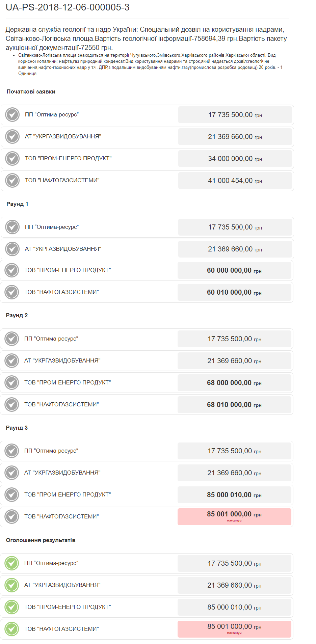Click check icon for НАФТОГАЗСИСТЕМИ in Раунд 1
This screenshot has width=316, height=644.
click(12, 292)
